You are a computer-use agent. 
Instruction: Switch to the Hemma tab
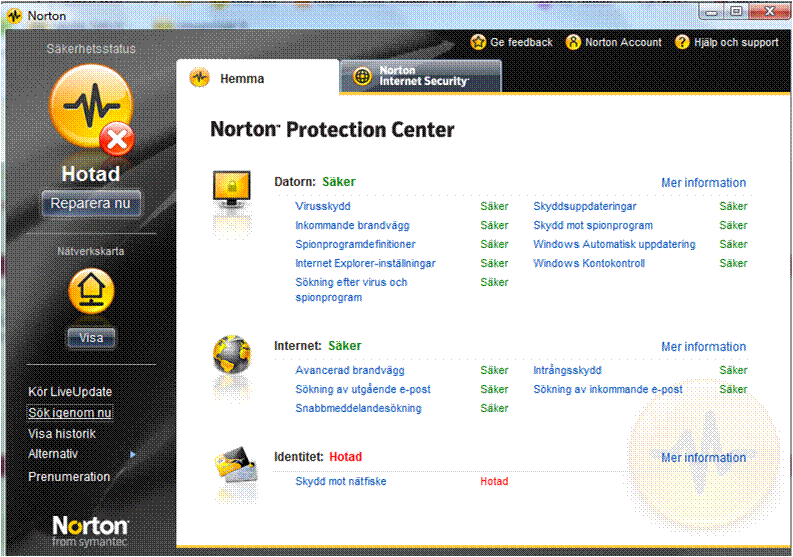(x=258, y=77)
